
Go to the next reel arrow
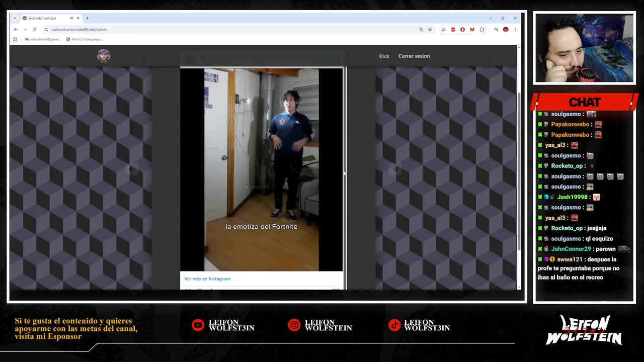pyautogui.click(x=395, y=169)
